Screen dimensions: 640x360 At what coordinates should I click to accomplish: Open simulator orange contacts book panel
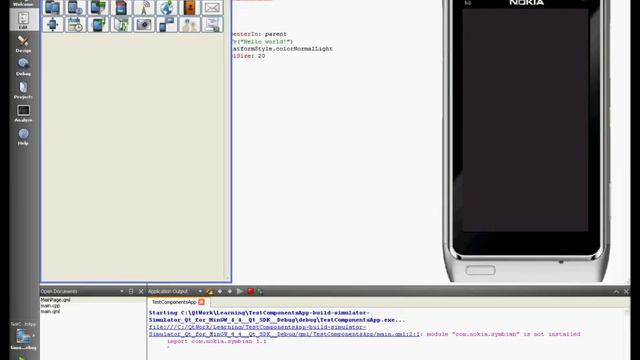(190, 7)
